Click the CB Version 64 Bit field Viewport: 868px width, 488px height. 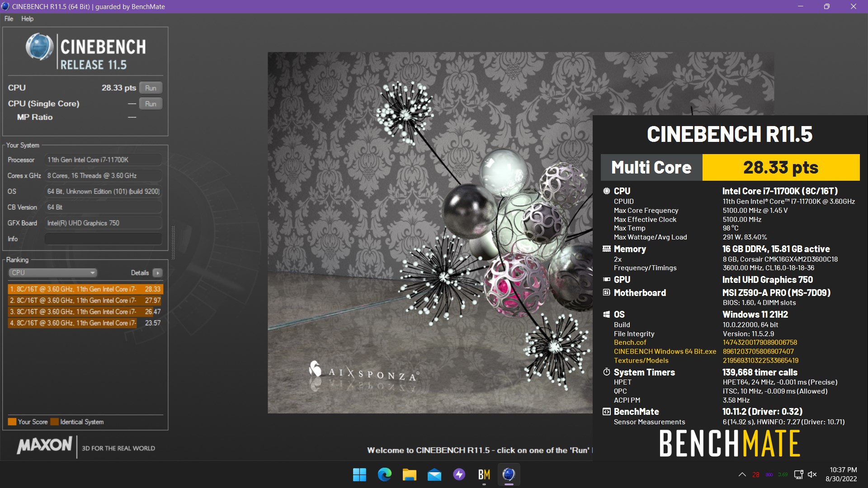coord(103,207)
